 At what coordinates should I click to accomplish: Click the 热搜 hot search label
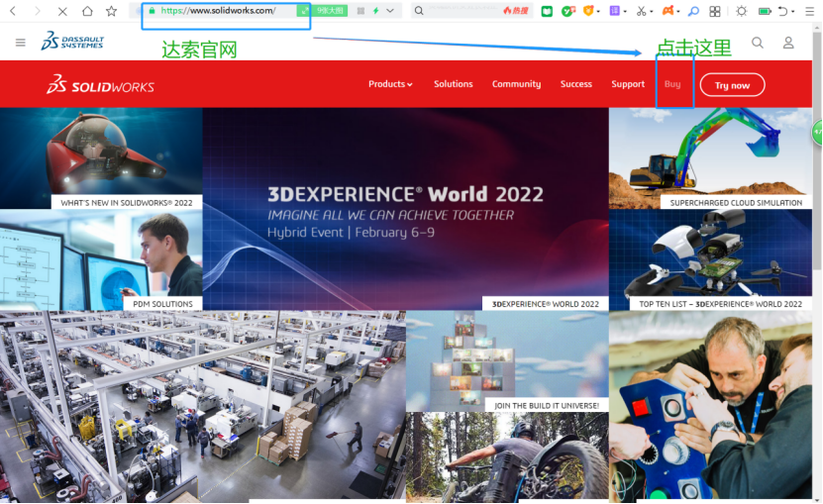515,11
